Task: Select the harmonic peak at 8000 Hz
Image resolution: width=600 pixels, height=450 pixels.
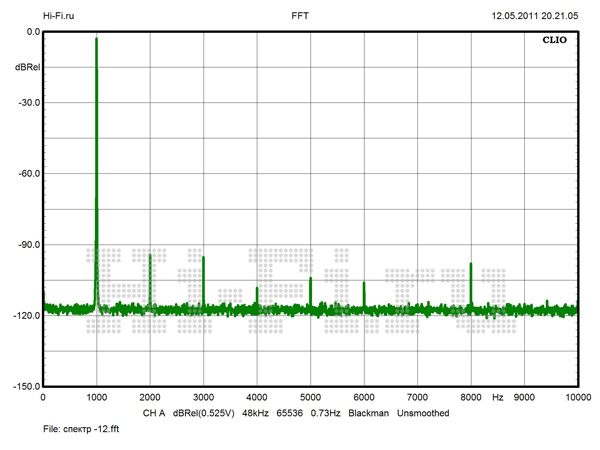Action: [470, 265]
